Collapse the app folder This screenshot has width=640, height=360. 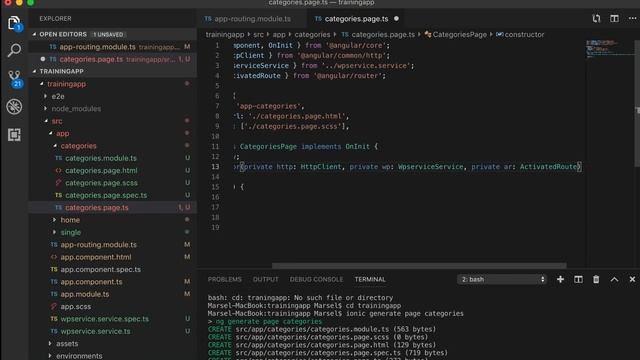click(x=51, y=133)
